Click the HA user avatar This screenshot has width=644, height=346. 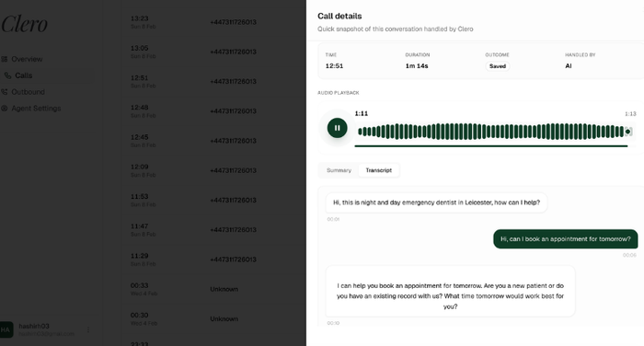point(6,329)
